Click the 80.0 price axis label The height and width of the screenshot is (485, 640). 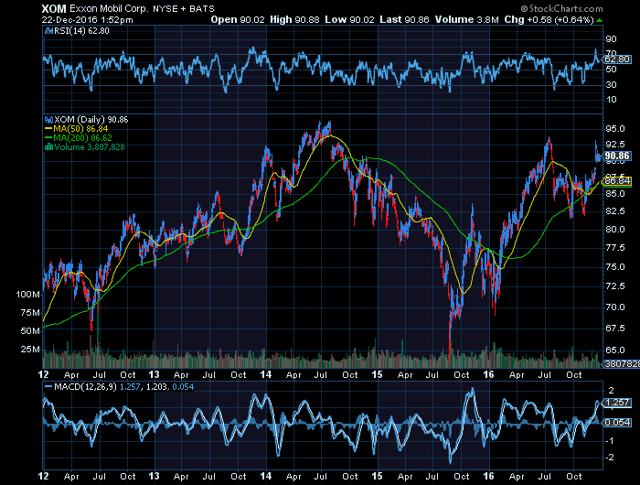(615, 229)
